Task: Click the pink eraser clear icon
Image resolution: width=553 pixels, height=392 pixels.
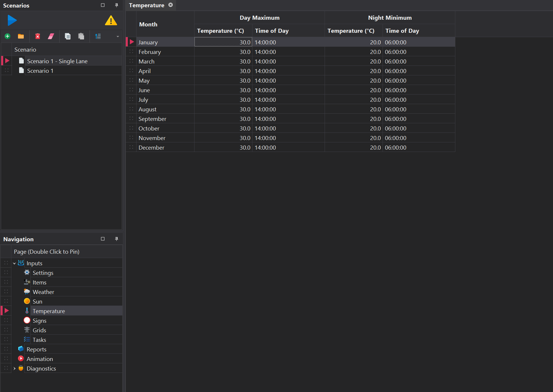Action: tap(51, 36)
